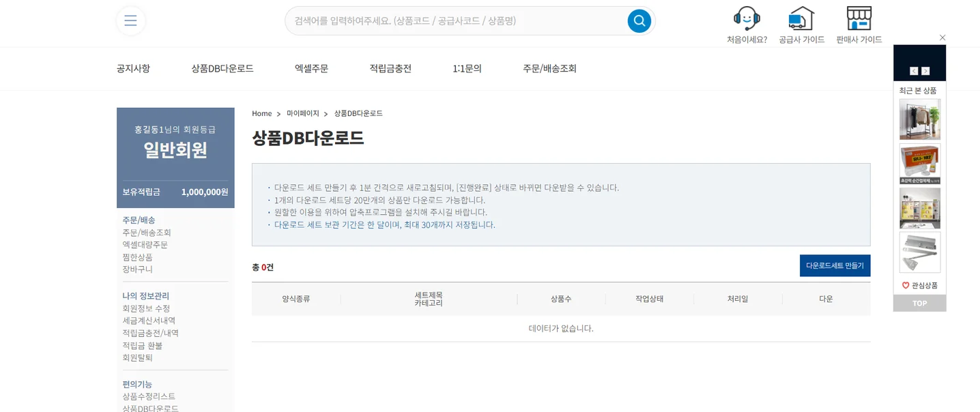980x412 pixels.
Task: Click the TOP button in the sidebar
Action: pos(919,303)
